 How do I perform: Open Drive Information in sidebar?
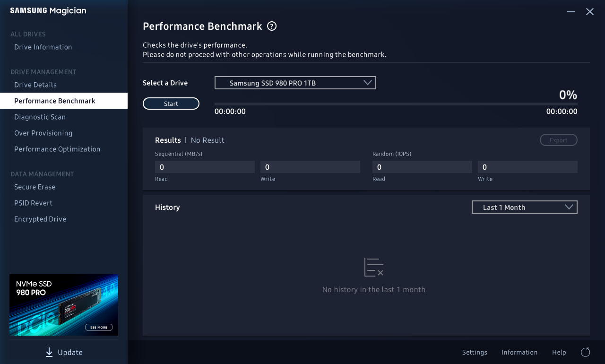tap(43, 47)
